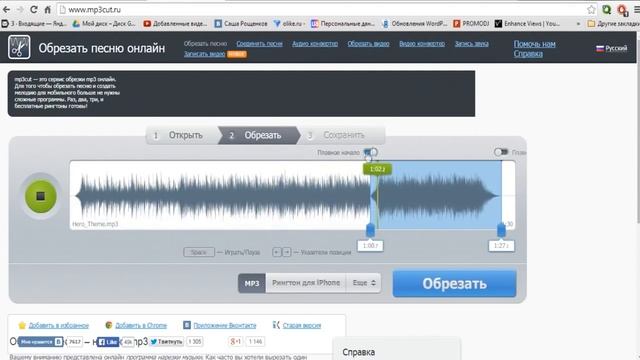The image size is (640, 360).
Task: Click the start time field showing 1:00
Action: click(370, 246)
